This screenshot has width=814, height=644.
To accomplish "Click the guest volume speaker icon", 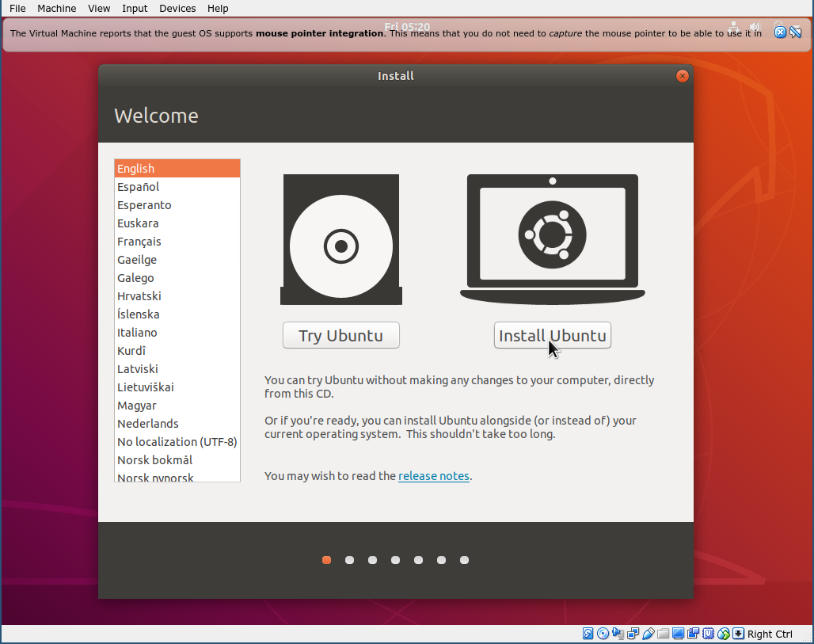I will [755, 27].
